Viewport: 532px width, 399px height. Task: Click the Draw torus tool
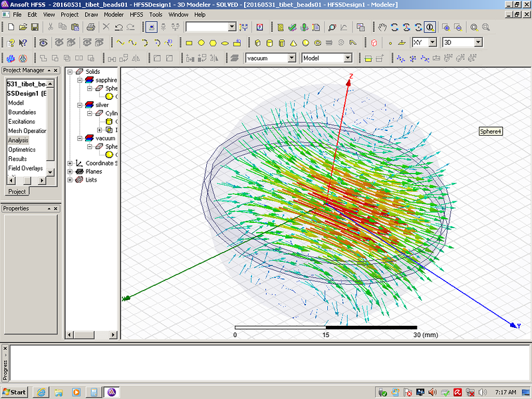318,43
